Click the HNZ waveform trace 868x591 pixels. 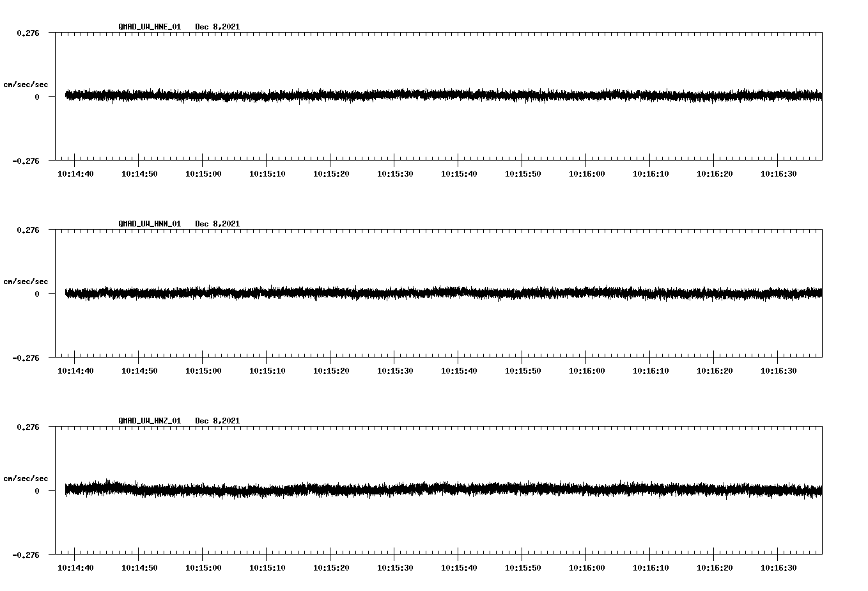tap(444, 489)
